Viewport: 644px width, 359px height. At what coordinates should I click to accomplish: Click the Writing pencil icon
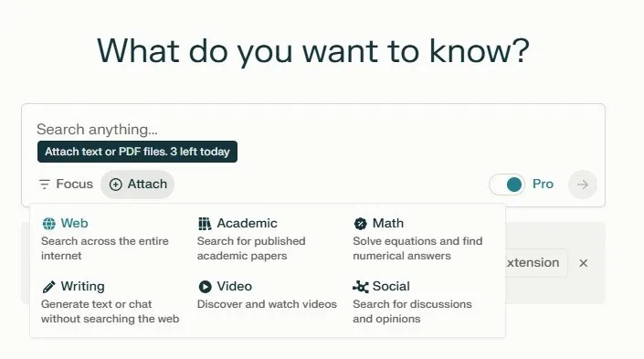coord(49,287)
